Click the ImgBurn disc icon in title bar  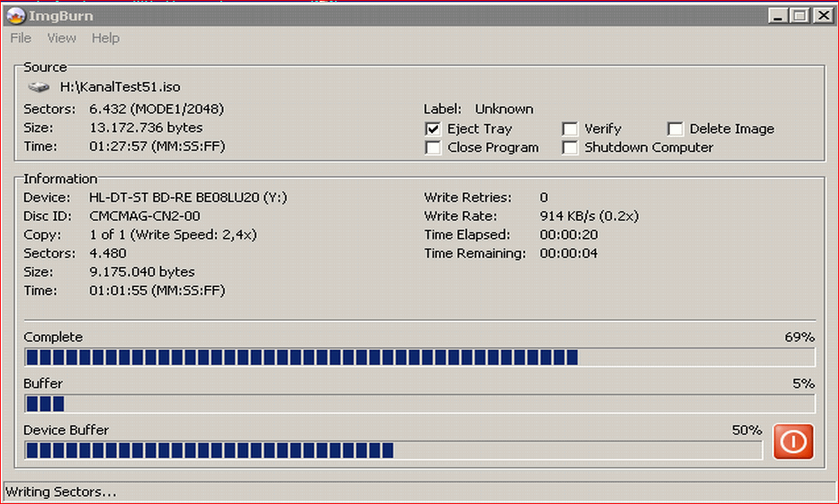tap(15, 15)
